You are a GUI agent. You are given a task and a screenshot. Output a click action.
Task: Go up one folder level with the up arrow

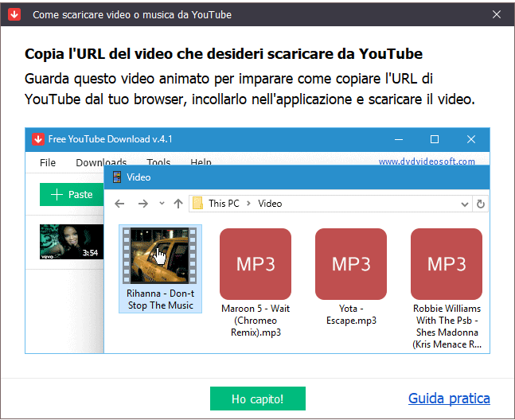pos(178,204)
